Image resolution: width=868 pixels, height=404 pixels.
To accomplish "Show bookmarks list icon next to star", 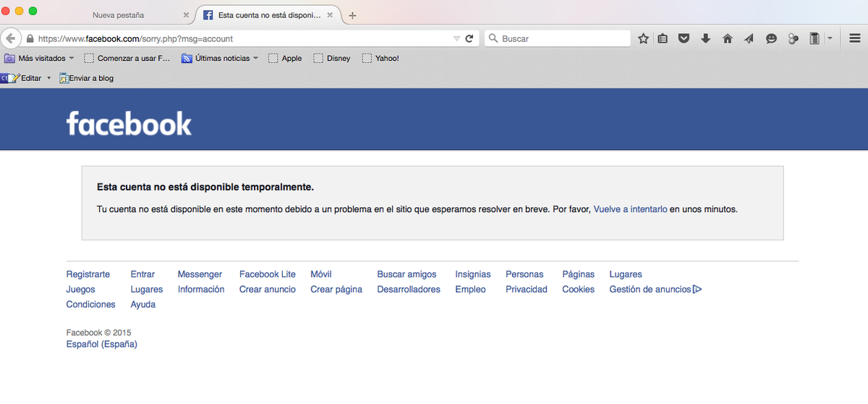I will click(x=663, y=38).
